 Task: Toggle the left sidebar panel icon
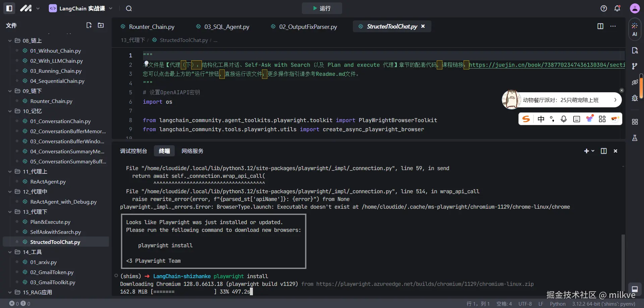pos(9,8)
